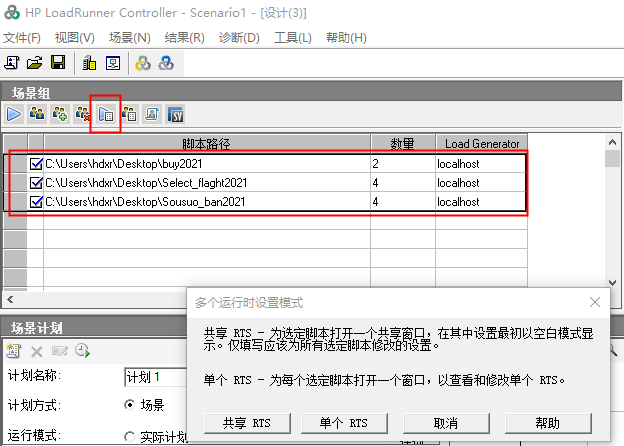624x446 pixels.
Task: Click scroll up arrow of script table
Action: [613, 142]
